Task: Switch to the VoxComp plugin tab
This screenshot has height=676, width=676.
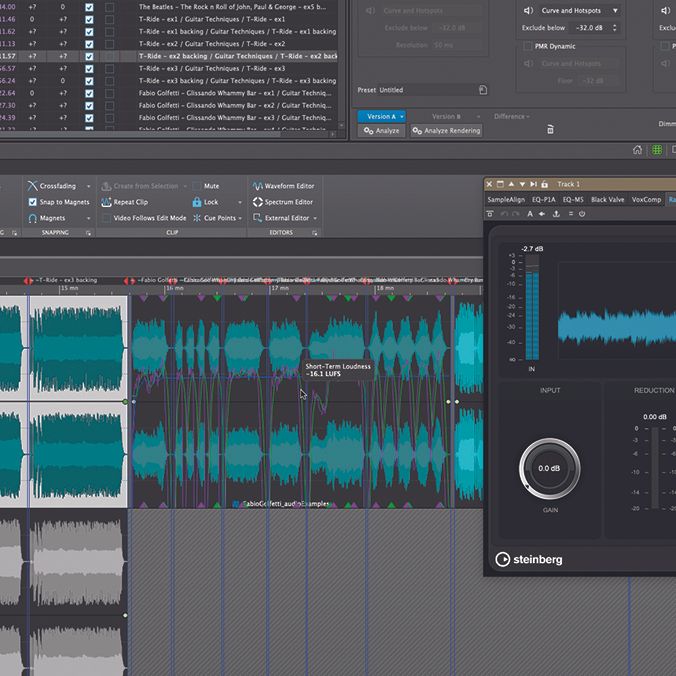Action: click(646, 199)
